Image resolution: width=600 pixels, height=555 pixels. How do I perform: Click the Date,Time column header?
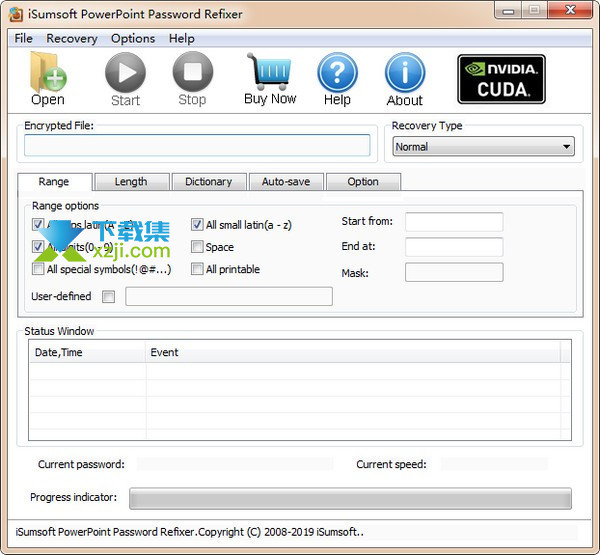coord(87,352)
